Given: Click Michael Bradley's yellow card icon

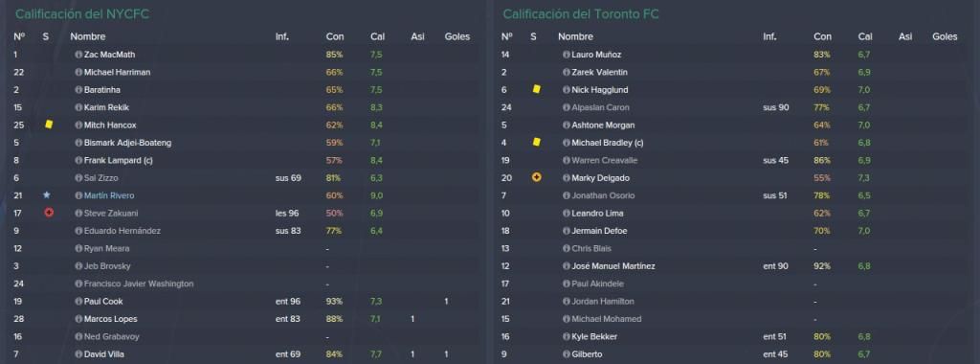Looking at the screenshot, I should [x=536, y=142].
